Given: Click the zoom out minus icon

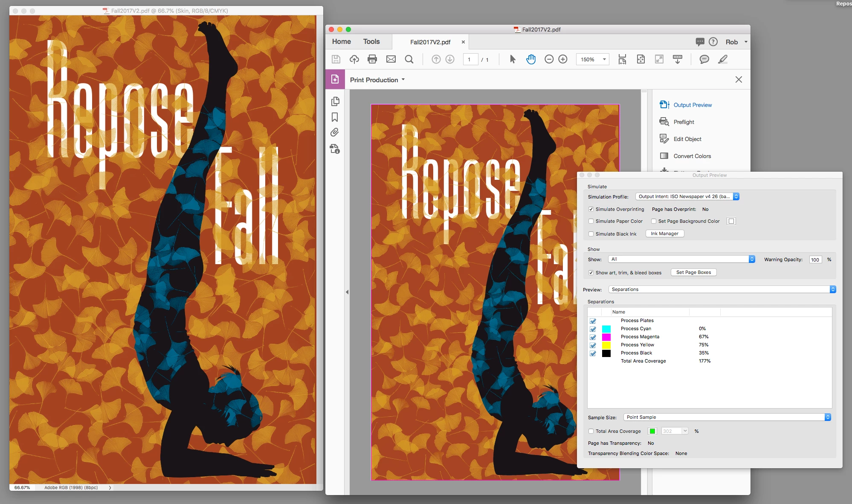Looking at the screenshot, I should [549, 59].
